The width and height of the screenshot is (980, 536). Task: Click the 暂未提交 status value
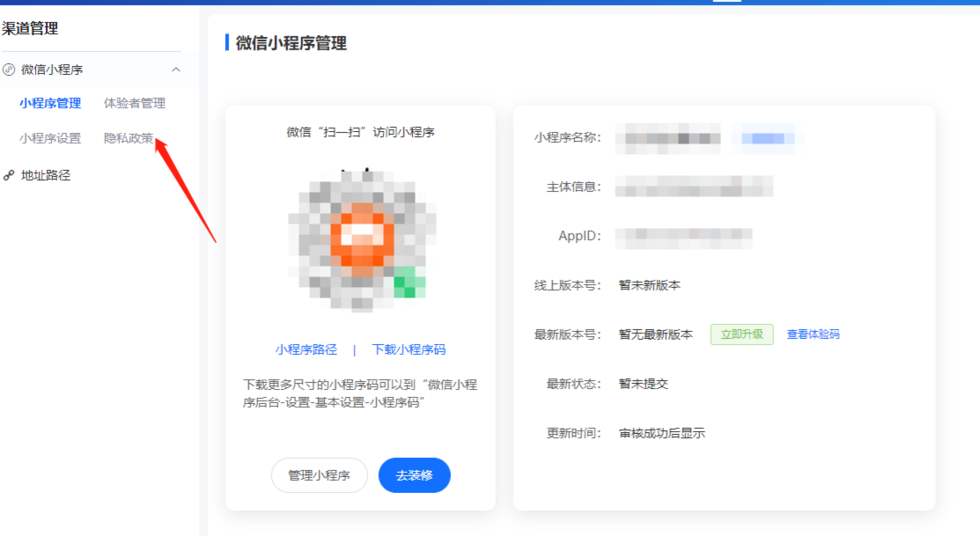(x=643, y=384)
